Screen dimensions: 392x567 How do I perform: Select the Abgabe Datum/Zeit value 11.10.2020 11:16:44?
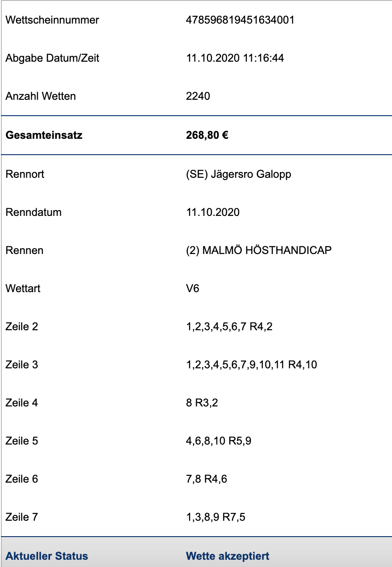tap(235, 58)
